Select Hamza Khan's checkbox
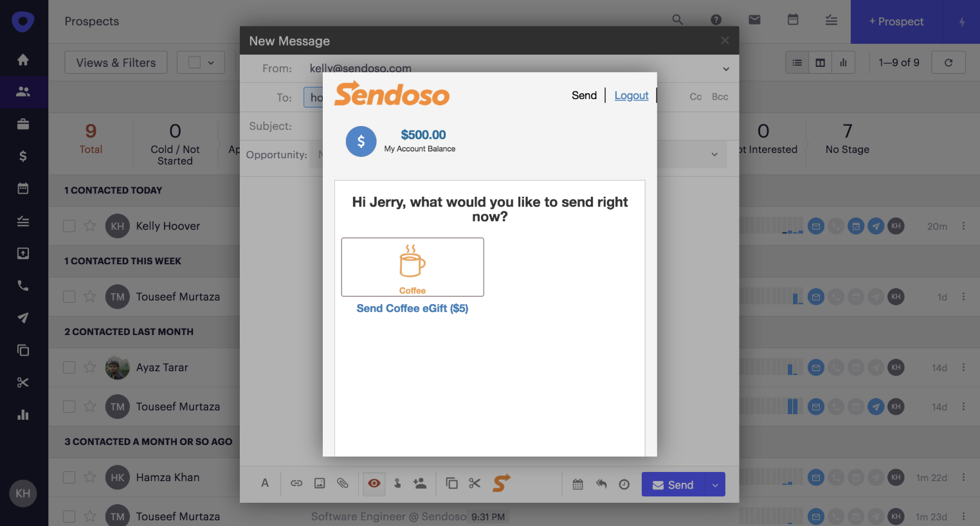The height and width of the screenshot is (526, 980). coord(69,478)
